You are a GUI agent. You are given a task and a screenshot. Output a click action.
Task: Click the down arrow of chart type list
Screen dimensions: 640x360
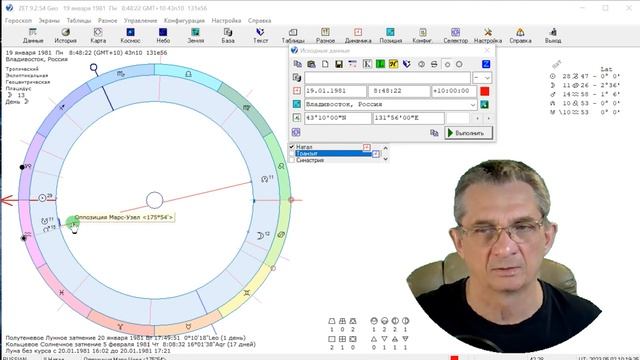pos(385,159)
